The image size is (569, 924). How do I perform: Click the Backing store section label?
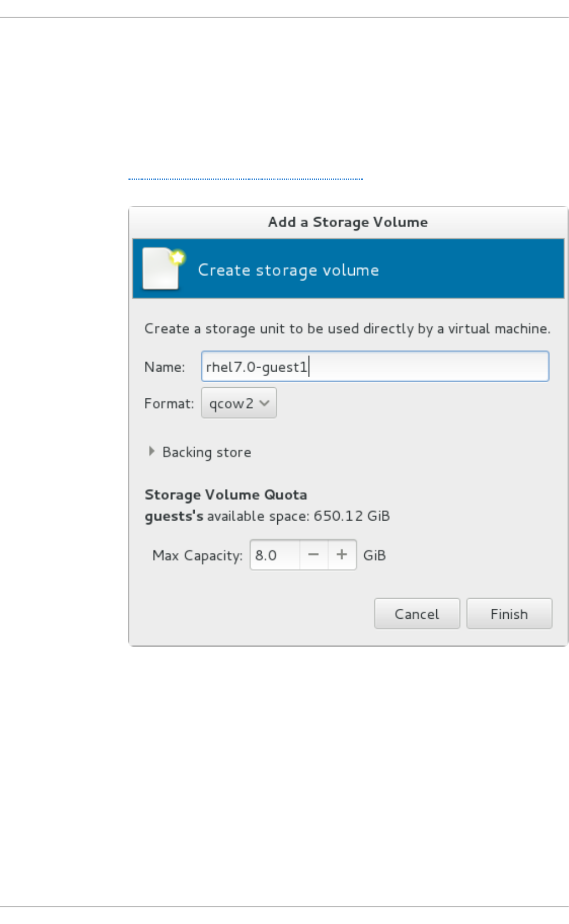(206, 452)
